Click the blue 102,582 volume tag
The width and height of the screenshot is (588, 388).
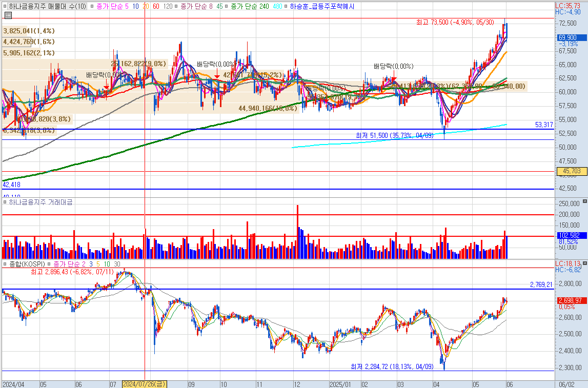click(571, 235)
